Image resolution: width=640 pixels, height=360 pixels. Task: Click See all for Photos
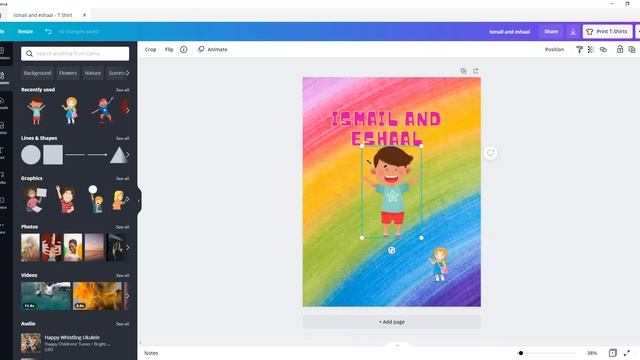click(x=122, y=227)
